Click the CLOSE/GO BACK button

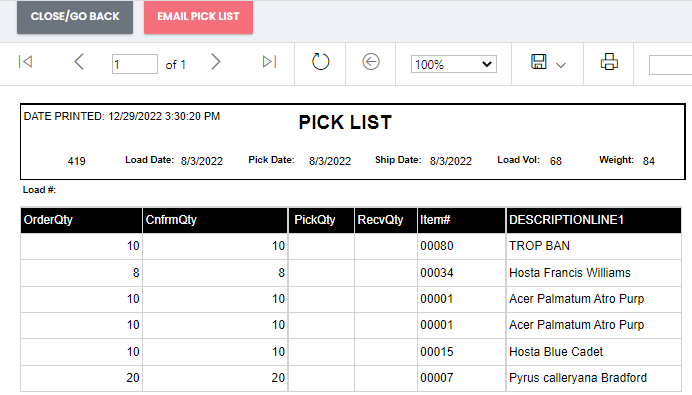[x=75, y=17]
